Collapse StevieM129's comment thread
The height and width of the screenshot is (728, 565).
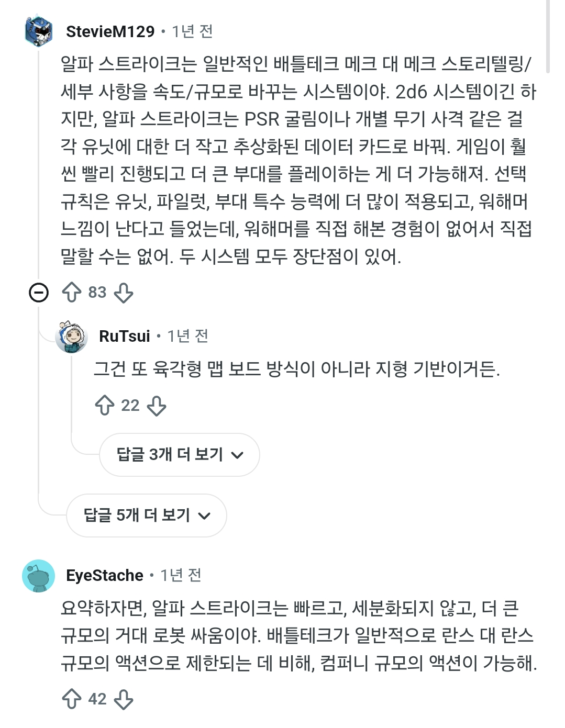(39, 293)
